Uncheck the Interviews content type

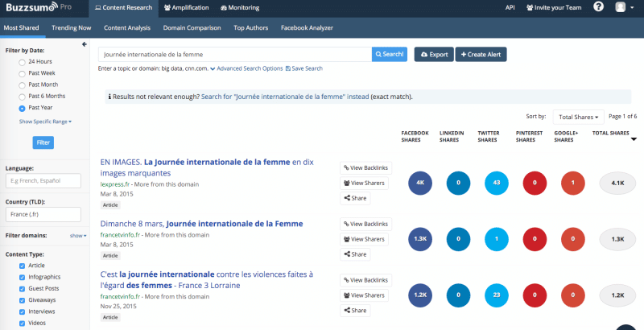click(23, 312)
